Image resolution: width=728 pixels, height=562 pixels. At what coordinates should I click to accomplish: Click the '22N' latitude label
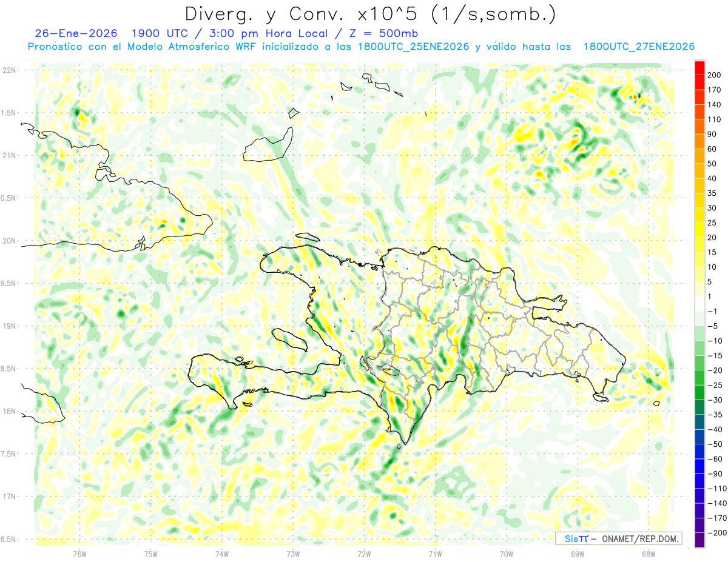10,70
